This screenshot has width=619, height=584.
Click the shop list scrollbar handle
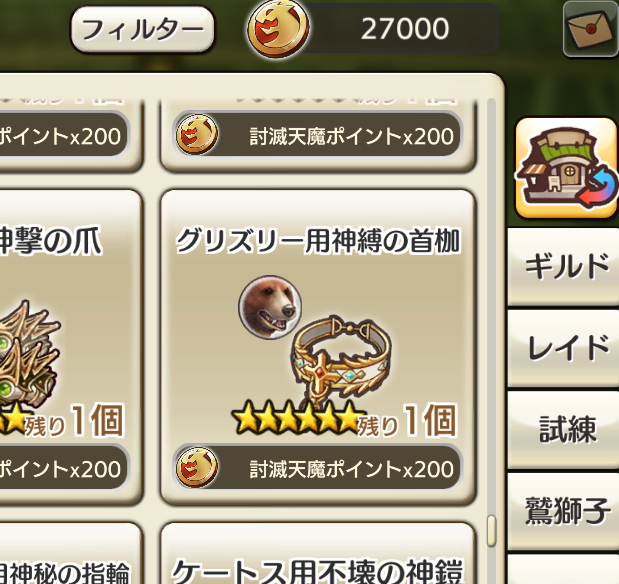tap(491, 531)
